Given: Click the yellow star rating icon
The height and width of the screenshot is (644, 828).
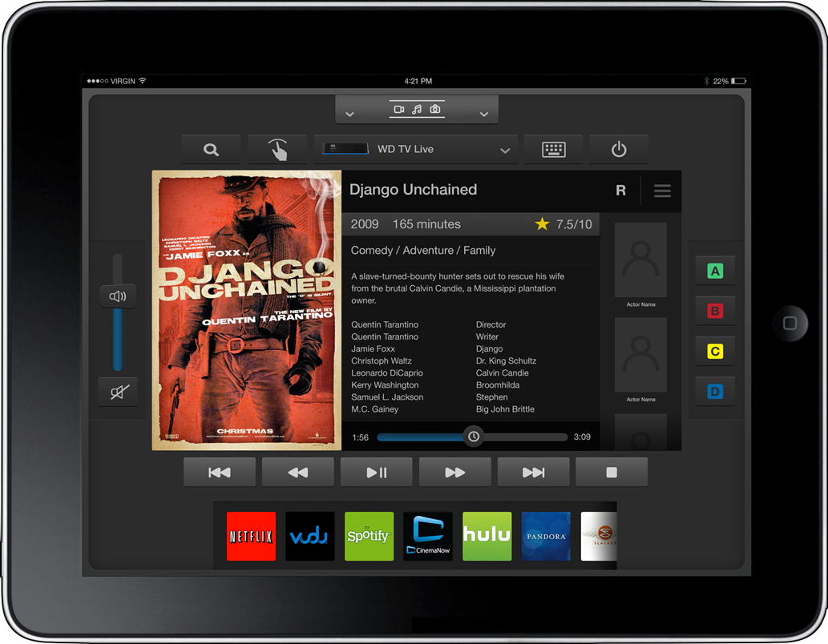Looking at the screenshot, I should (542, 223).
